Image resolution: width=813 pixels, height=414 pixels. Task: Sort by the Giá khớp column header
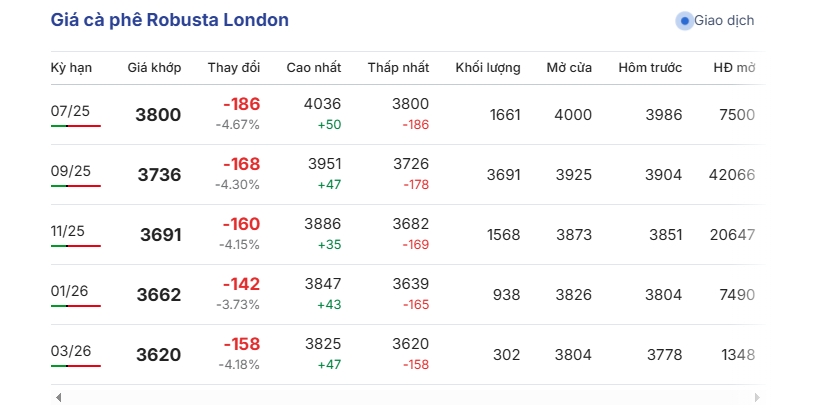coord(155,68)
